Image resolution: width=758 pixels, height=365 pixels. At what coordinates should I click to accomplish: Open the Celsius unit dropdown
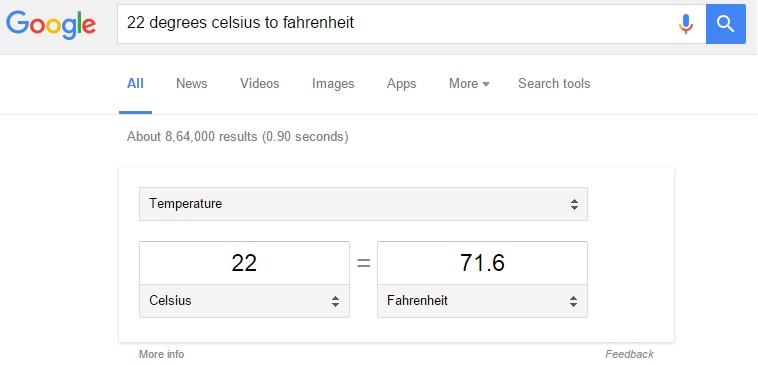pyautogui.click(x=244, y=301)
